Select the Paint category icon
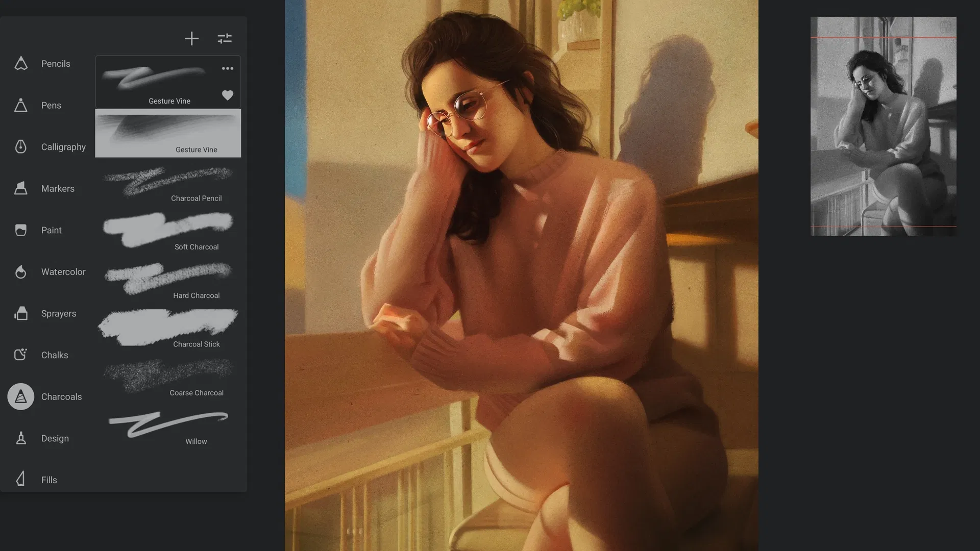The width and height of the screenshot is (980, 551). tap(21, 230)
